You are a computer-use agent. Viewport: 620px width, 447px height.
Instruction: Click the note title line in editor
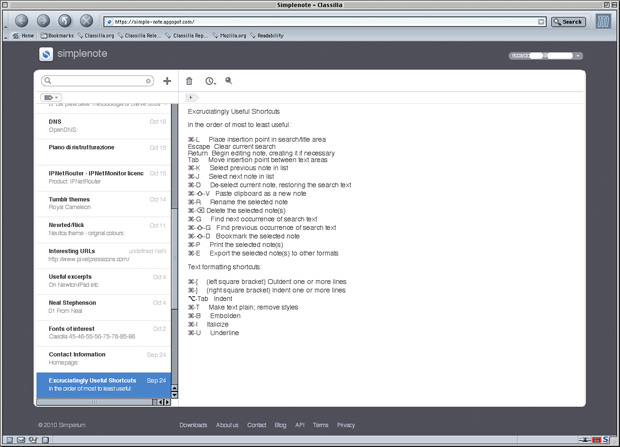click(234, 112)
